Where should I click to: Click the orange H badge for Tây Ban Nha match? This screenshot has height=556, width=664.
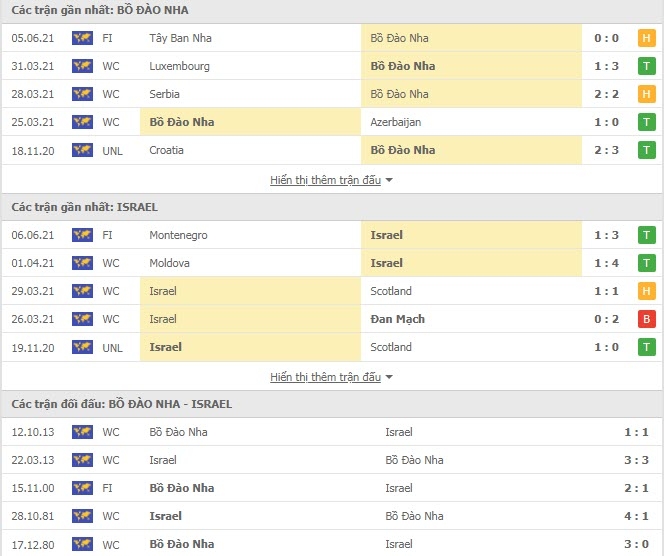point(646,38)
